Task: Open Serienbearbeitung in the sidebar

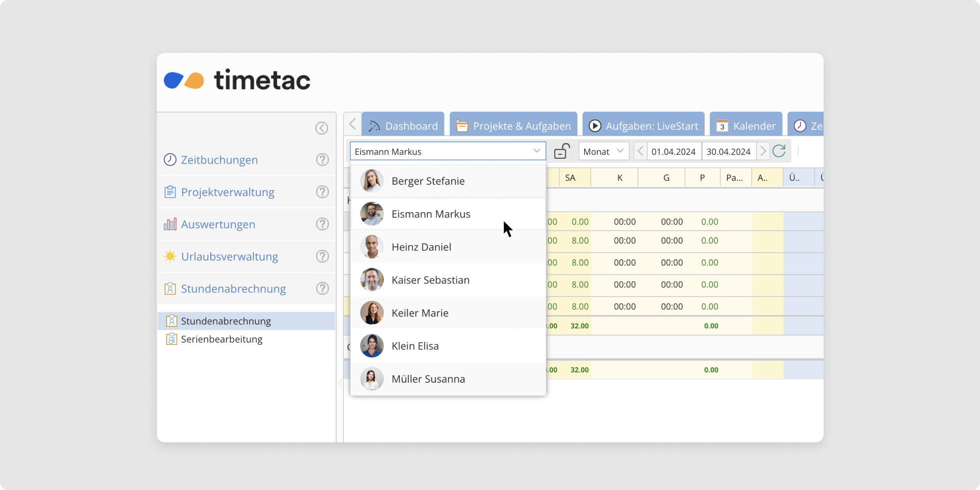Action: (221, 339)
